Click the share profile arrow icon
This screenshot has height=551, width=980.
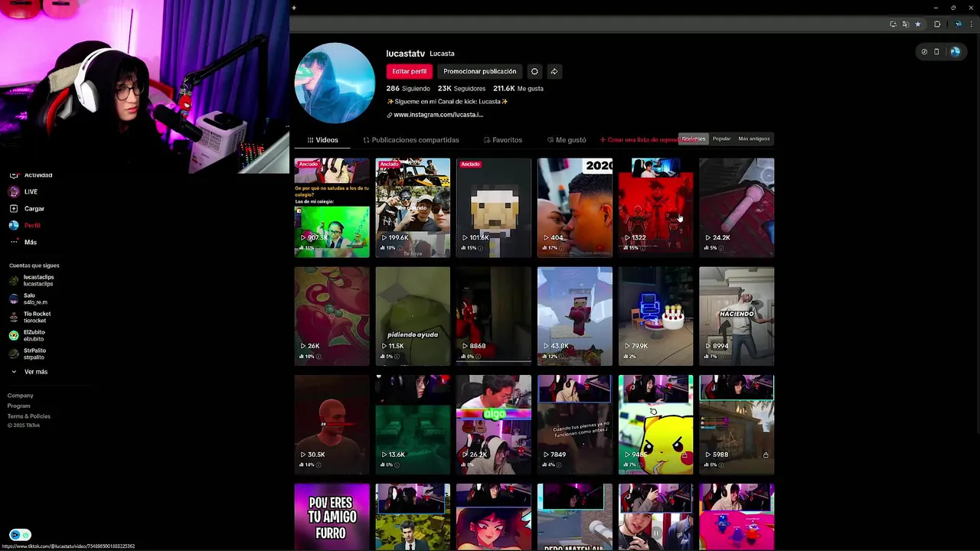[554, 71]
